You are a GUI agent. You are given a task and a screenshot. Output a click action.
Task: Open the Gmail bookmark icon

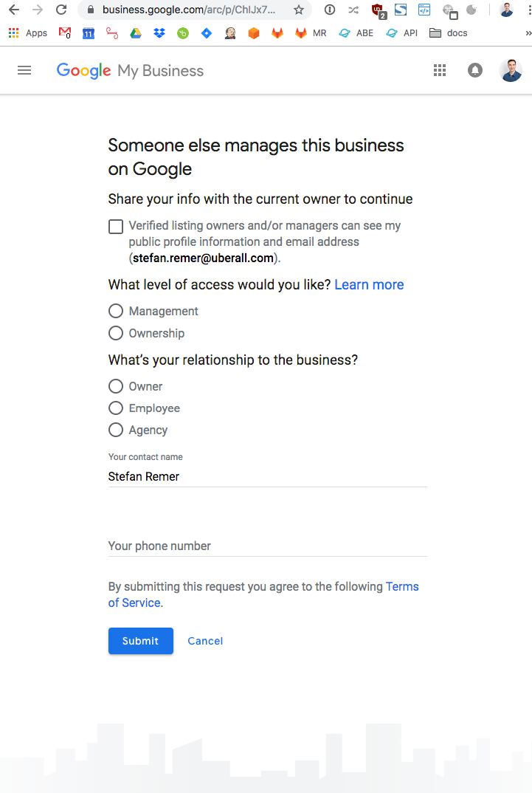(65, 33)
